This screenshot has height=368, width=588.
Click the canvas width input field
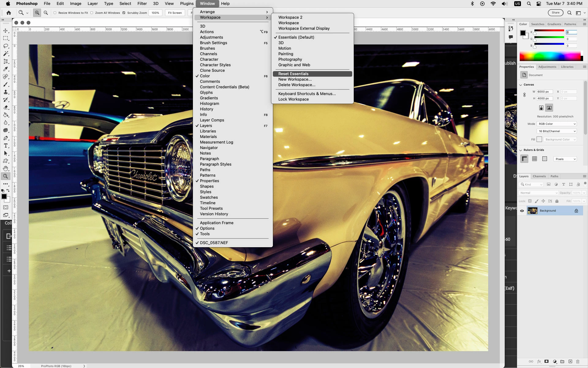[545, 92]
